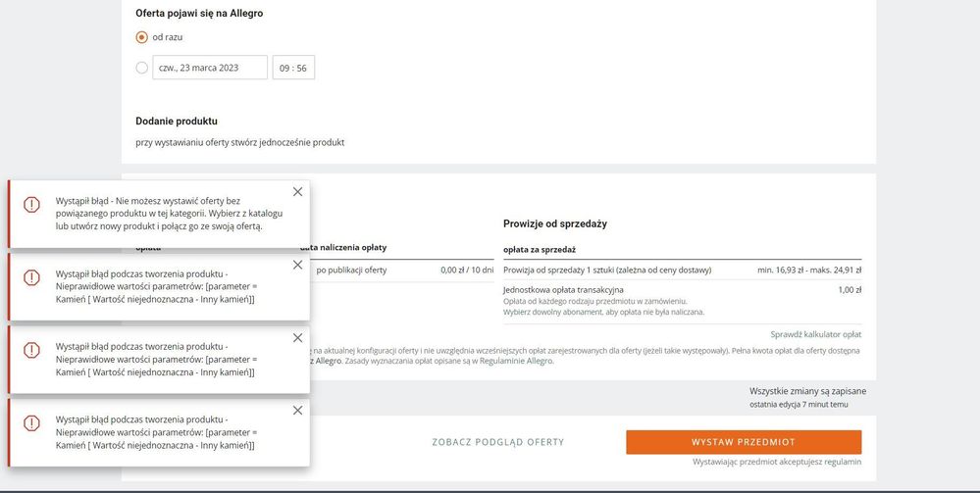The width and height of the screenshot is (980, 493).
Task: Dismiss the topmost Kamień parameter error toast
Action: click(297, 265)
